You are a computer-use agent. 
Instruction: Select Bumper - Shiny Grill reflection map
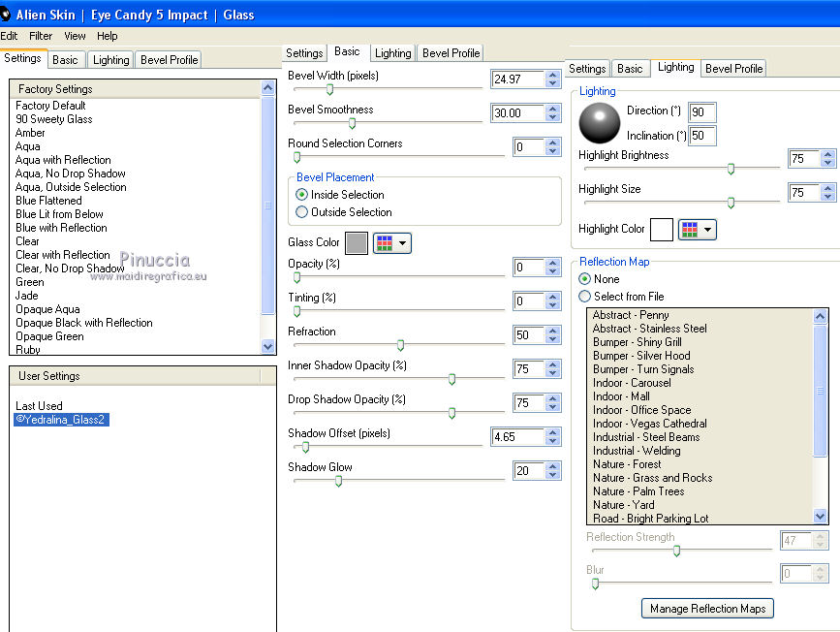pyautogui.click(x=637, y=342)
